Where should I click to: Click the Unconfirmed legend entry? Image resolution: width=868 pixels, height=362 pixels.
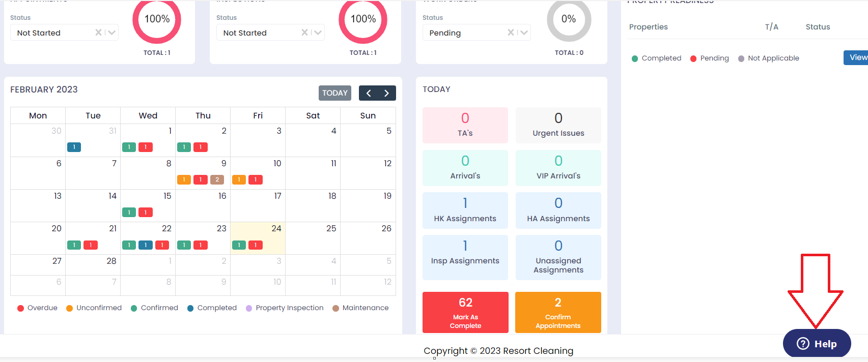click(94, 308)
